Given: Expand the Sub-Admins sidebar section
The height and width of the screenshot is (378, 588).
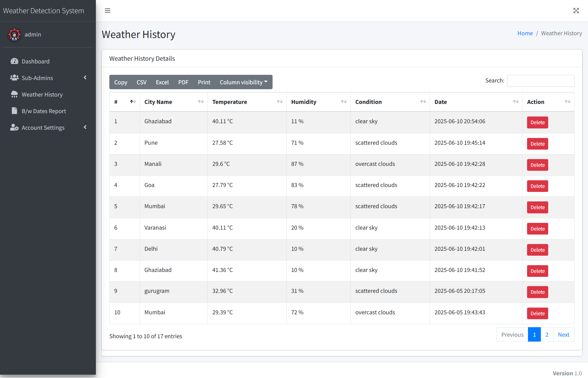Looking at the screenshot, I should click(x=85, y=78).
